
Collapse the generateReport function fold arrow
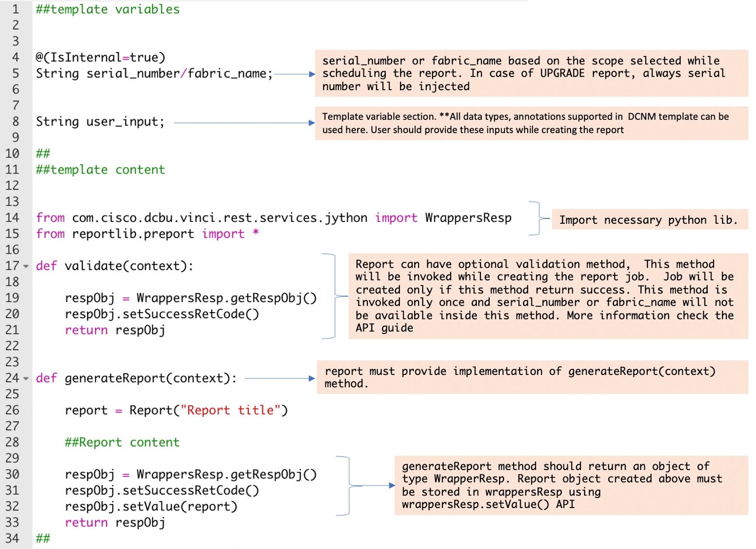[25, 379]
